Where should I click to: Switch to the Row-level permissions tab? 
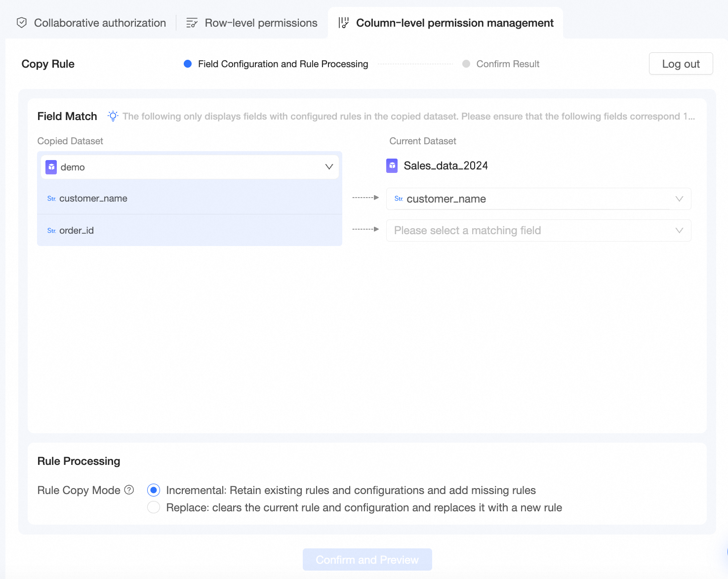pos(261,23)
